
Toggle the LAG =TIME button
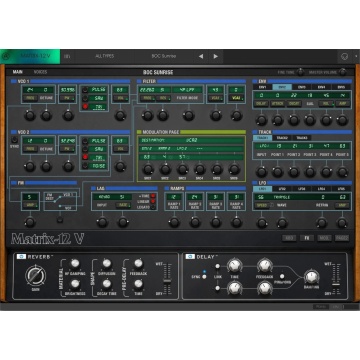coord(153,196)
